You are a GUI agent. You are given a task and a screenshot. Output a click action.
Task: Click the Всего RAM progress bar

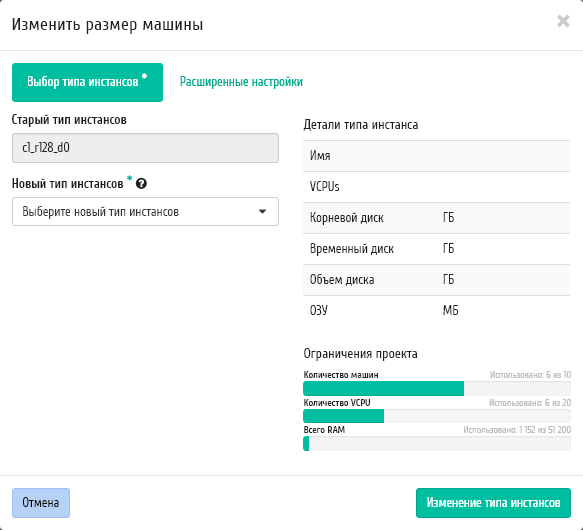coord(437,444)
